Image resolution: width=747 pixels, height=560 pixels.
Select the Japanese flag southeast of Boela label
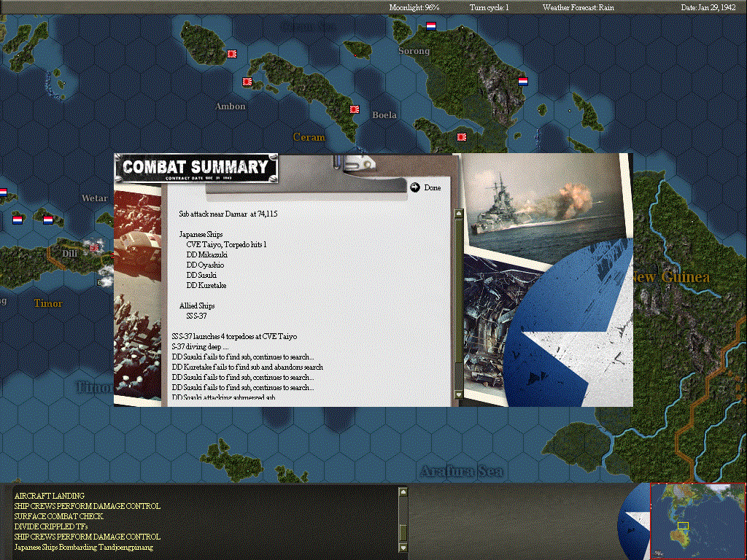(462, 137)
